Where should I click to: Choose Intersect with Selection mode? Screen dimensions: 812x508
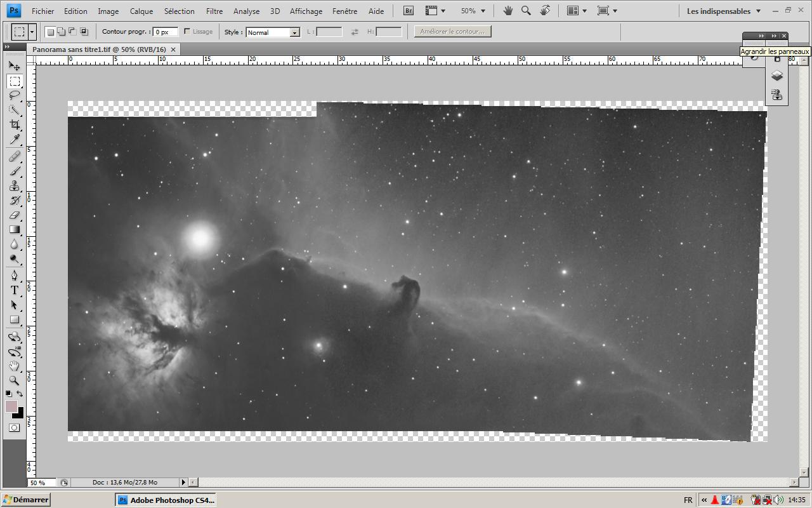(84, 32)
